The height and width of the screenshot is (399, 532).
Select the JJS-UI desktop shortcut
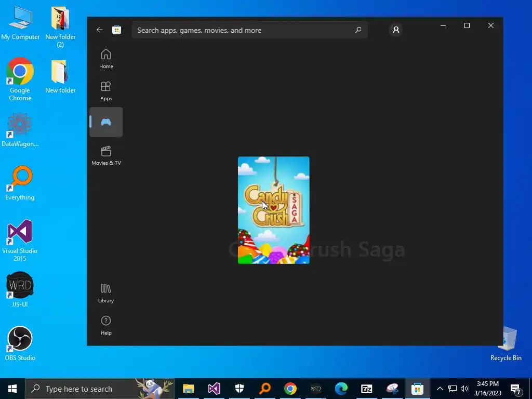[x=20, y=289]
